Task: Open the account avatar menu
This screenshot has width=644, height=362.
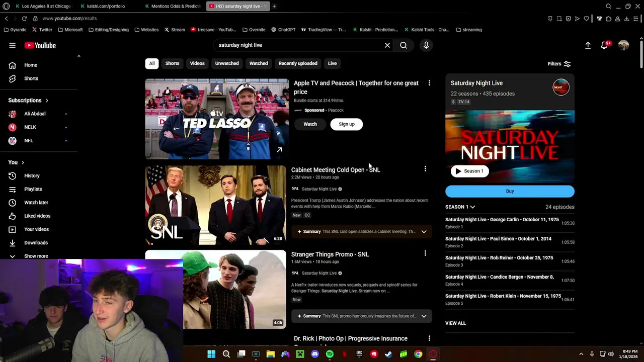Action: [623, 45]
